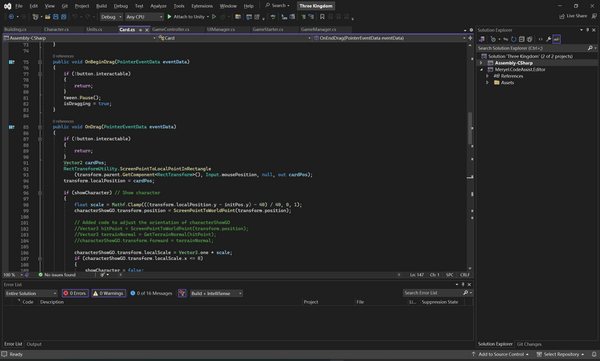
Task: Toggle the 0 Errors filter button
Action: click(x=75, y=293)
